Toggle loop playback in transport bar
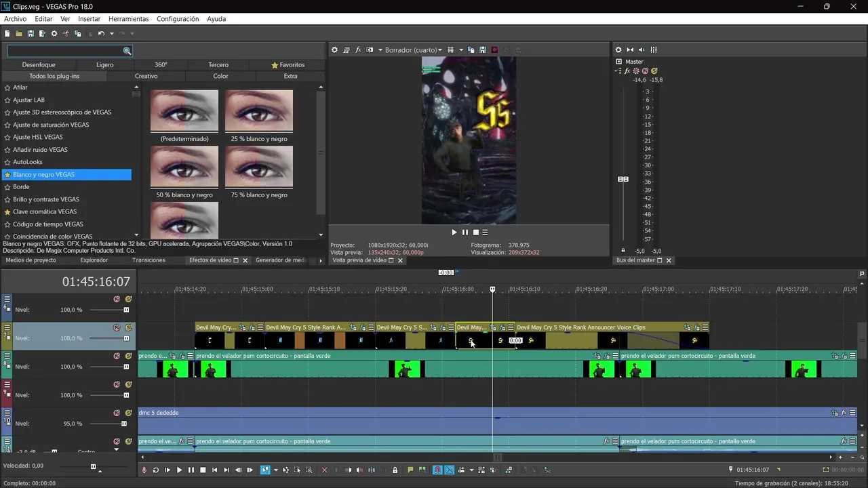Viewport: 868px width, 488px height. 155,470
